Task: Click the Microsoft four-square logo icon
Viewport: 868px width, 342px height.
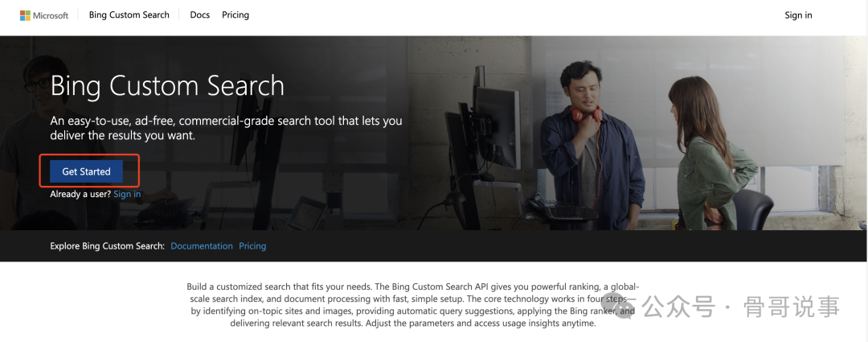Action: 26,15
